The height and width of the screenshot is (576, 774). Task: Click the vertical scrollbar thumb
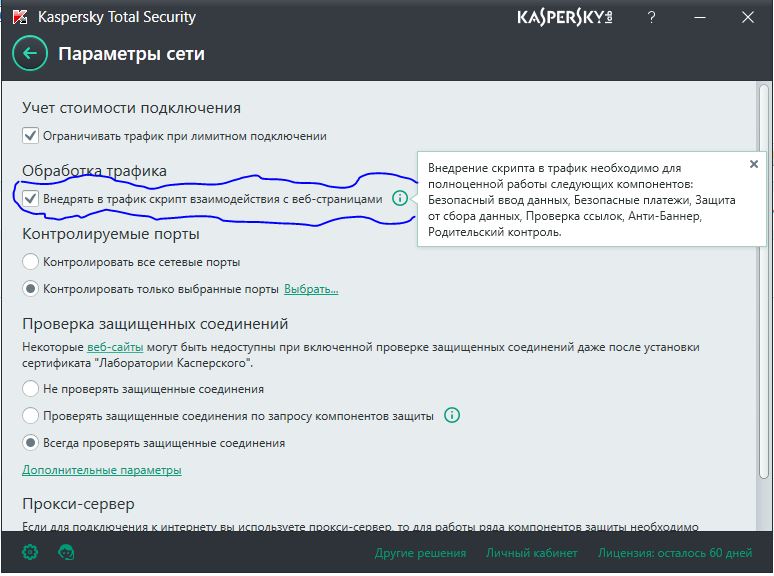pyautogui.click(x=764, y=281)
